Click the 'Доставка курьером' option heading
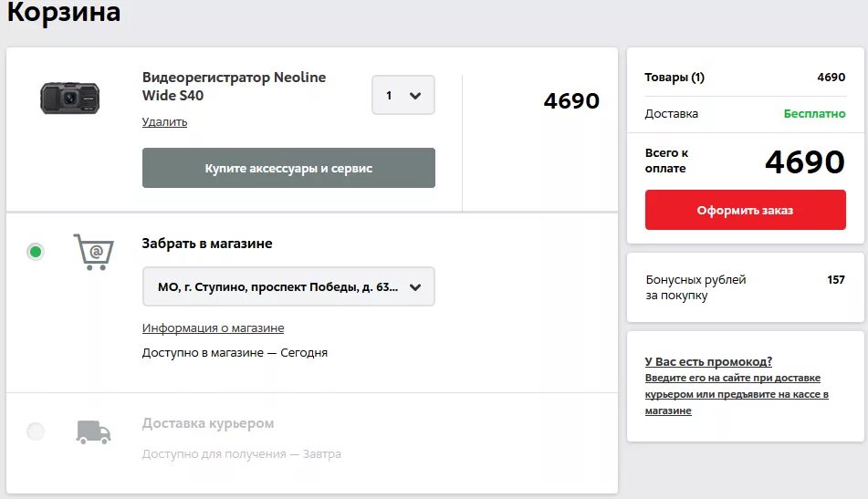 207,423
